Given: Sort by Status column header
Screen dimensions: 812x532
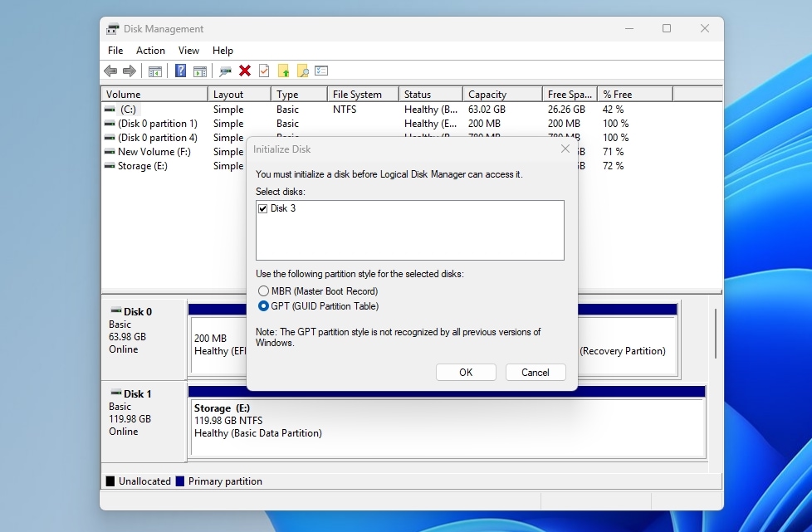Looking at the screenshot, I should pyautogui.click(x=431, y=94).
